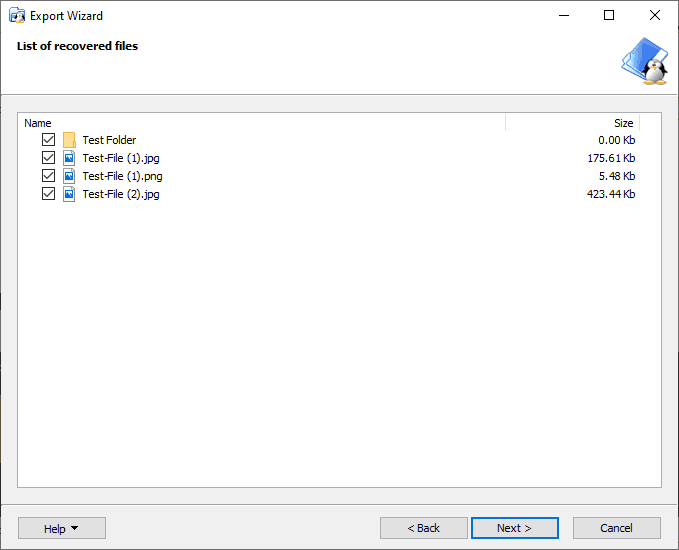The image size is (679, 550).
Task: Click the Test-File (1).png image icon
Action: pos(69,176)
